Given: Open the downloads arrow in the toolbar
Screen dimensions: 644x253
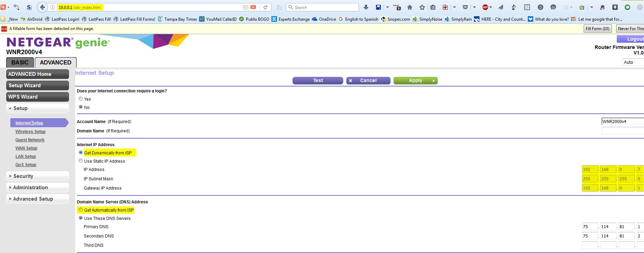Looking at the screenshot, I should [366, 7].
